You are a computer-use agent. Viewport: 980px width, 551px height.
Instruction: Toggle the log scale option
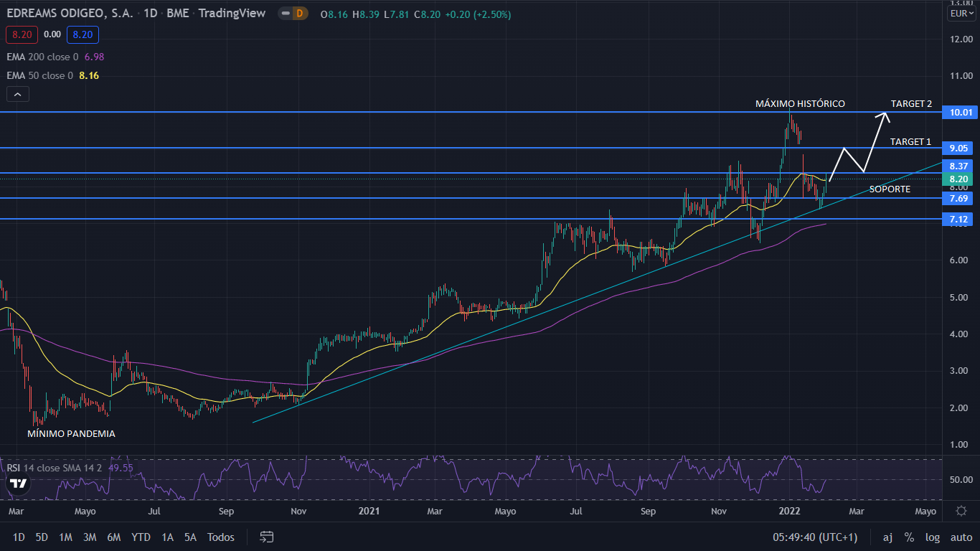(933, 537)
